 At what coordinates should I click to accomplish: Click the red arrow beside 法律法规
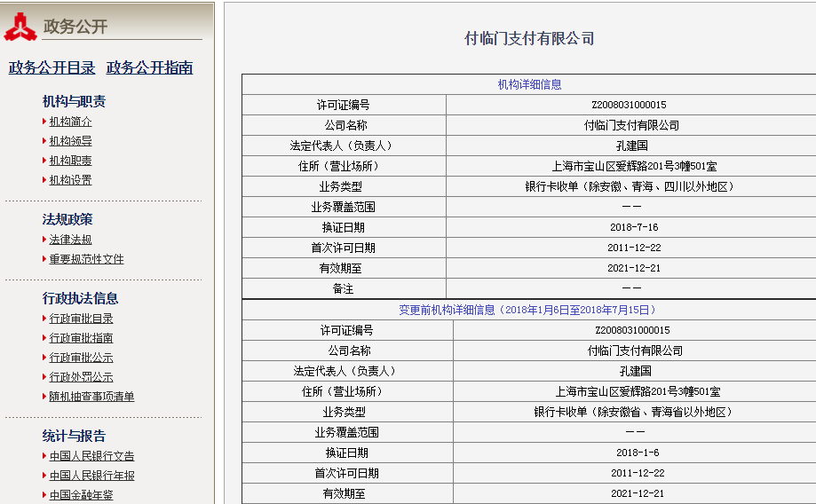click(44, 240)
